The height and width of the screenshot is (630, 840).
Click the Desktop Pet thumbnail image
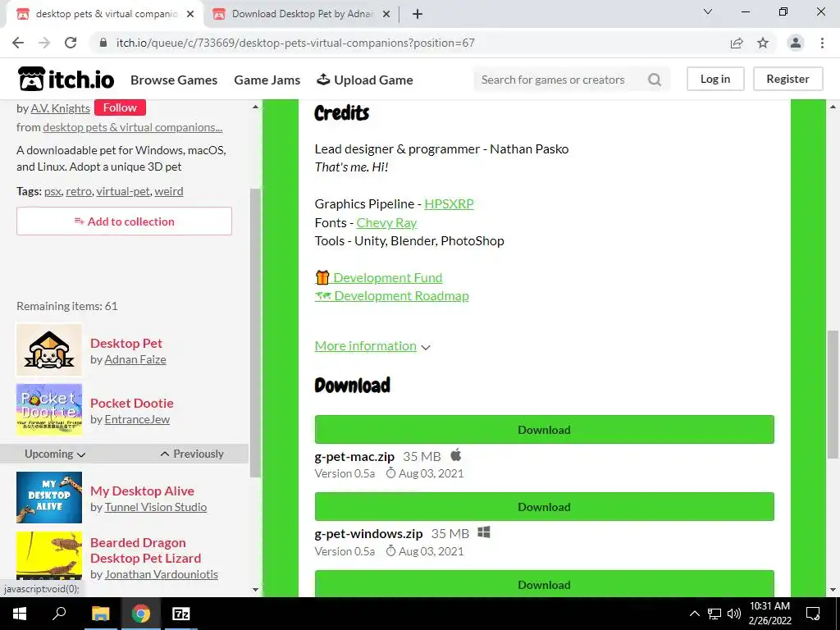point(49,349)
